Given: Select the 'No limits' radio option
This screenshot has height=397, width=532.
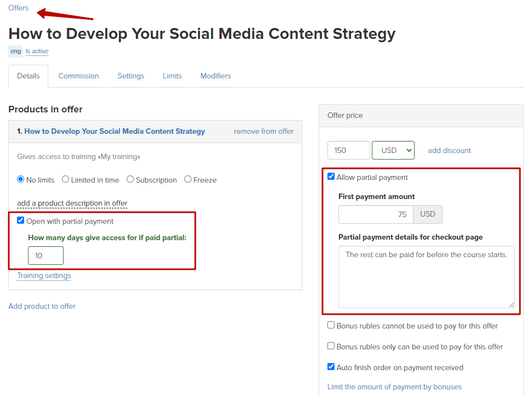Looking at the screenshot, I should tap(21, 179).
